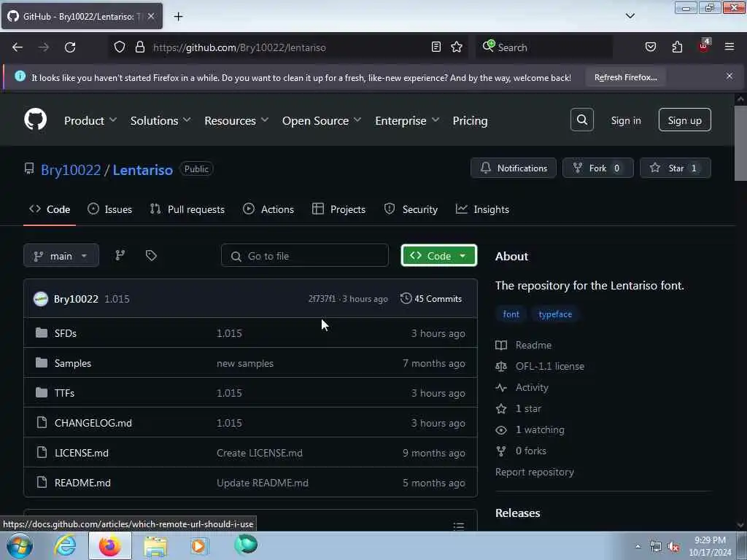This screenshot has height=560, width=747.
Task: Open Firefox reader view icon
Action: [436, 47]
